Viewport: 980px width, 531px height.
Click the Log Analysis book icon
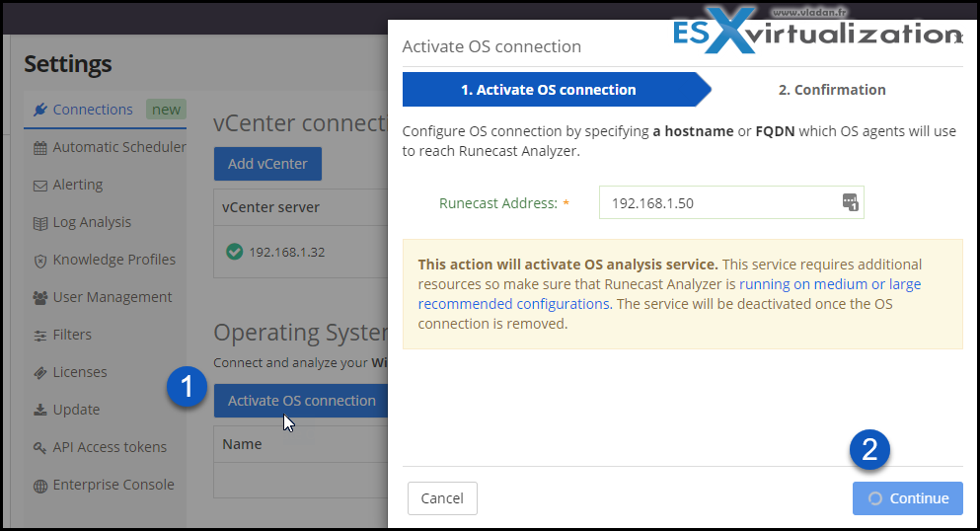point(40,223)
